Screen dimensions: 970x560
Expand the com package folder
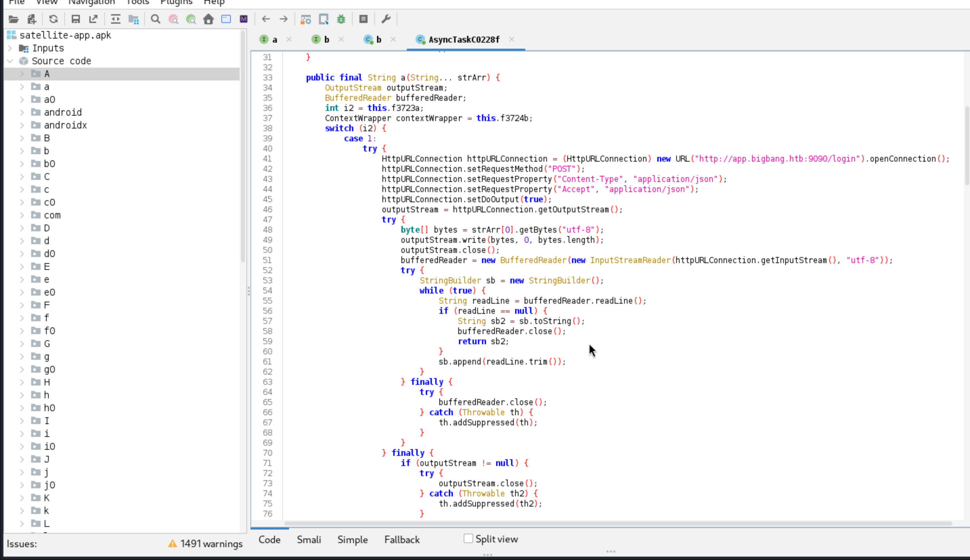coord(22,215)
